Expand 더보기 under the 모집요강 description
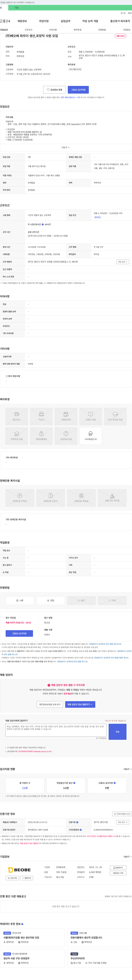This screenshot has width=132, height=980. point(66,147)
